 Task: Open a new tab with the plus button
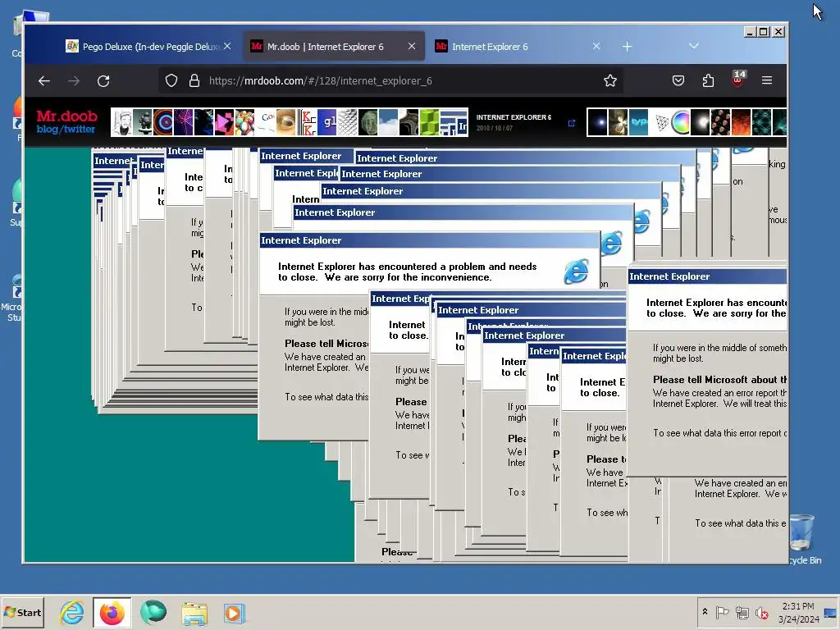click(627, 47)
